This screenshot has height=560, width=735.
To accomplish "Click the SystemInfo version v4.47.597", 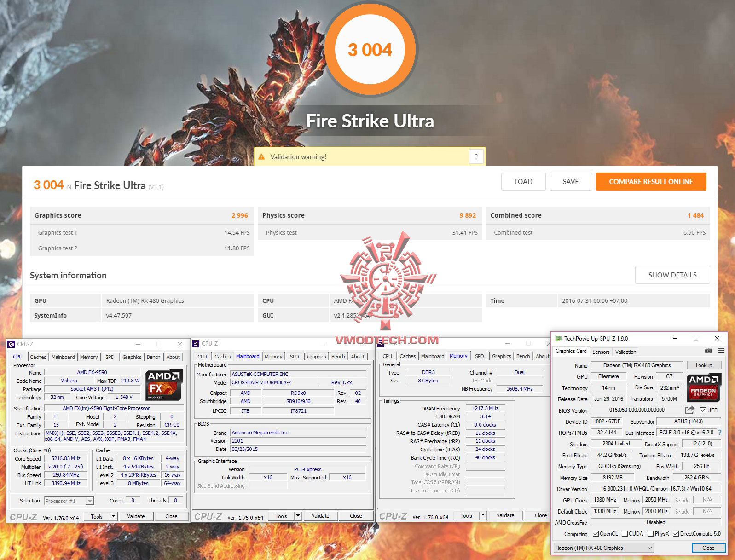I will click(119, 316).
